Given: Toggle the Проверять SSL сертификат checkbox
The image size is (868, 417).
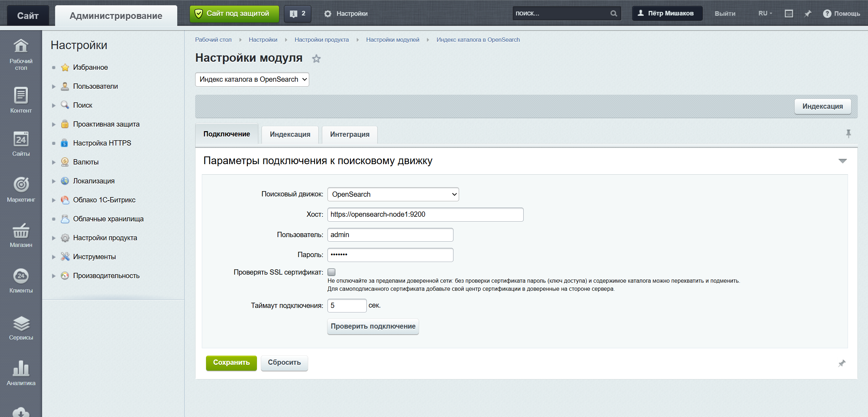Looking at the screenshot, I should coord(331,272).
